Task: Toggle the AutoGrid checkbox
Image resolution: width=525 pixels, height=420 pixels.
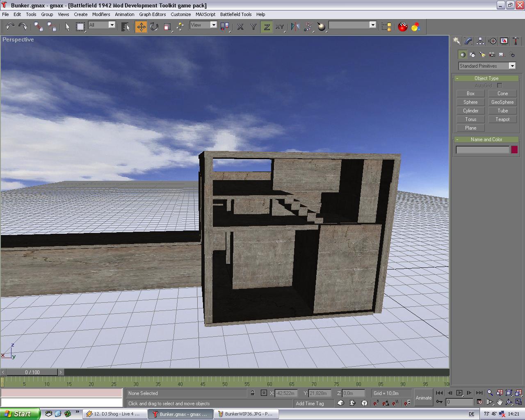Action: (x=500, y=85)
